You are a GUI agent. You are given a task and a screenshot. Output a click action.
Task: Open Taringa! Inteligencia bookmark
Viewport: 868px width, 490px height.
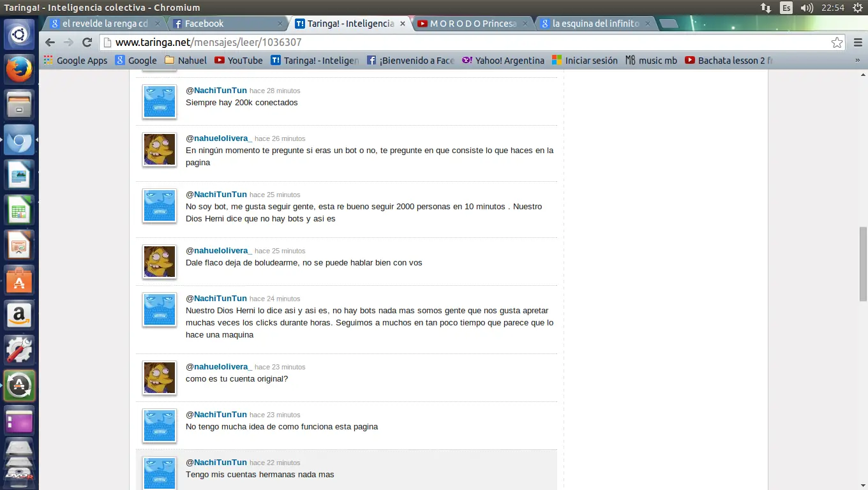315,61
